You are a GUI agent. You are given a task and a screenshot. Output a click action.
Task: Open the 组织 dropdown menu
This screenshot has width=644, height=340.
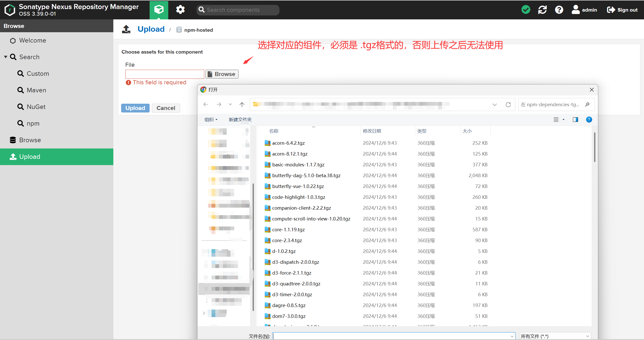pyautogui.click(x=211, y=120)
